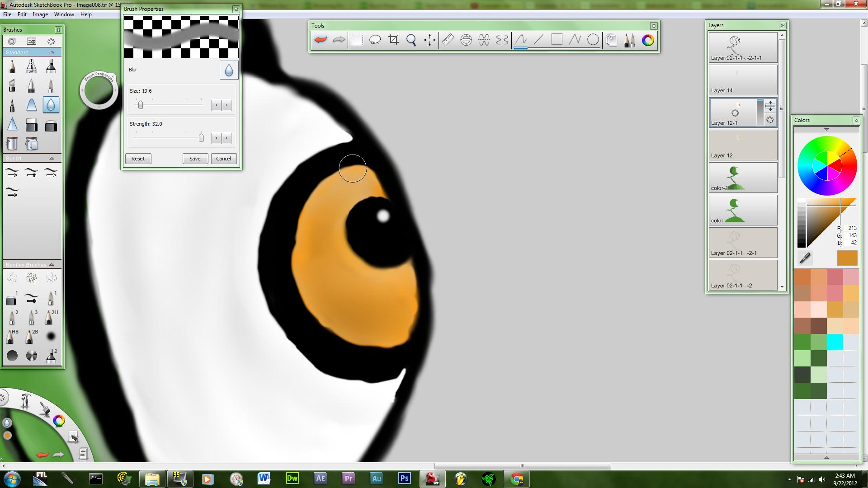Select the Airbrush in Standard brushes
Viewport: 868px width, 488px height.
pos(32,66)
